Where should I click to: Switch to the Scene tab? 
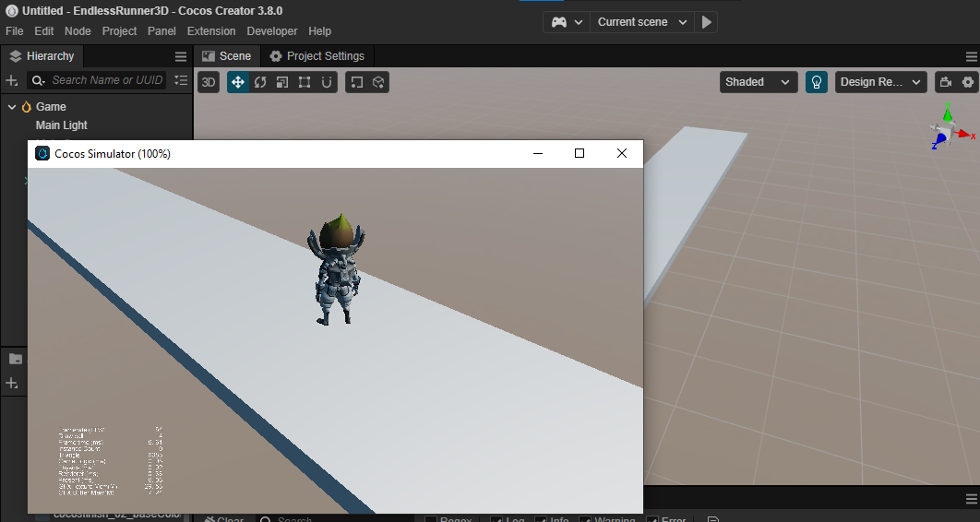pyautogui.click(x=227, y=56)
